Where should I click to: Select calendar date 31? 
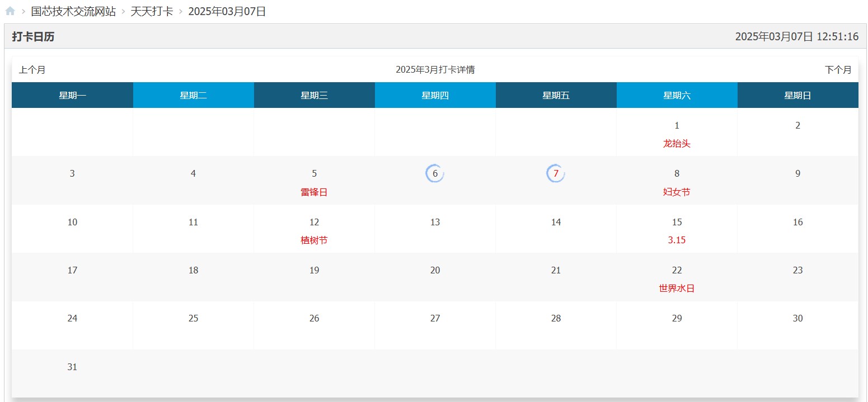tap(72, 367)
